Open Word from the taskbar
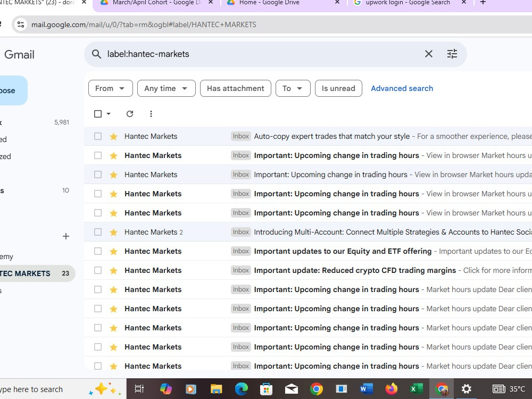 pos(367,389)
